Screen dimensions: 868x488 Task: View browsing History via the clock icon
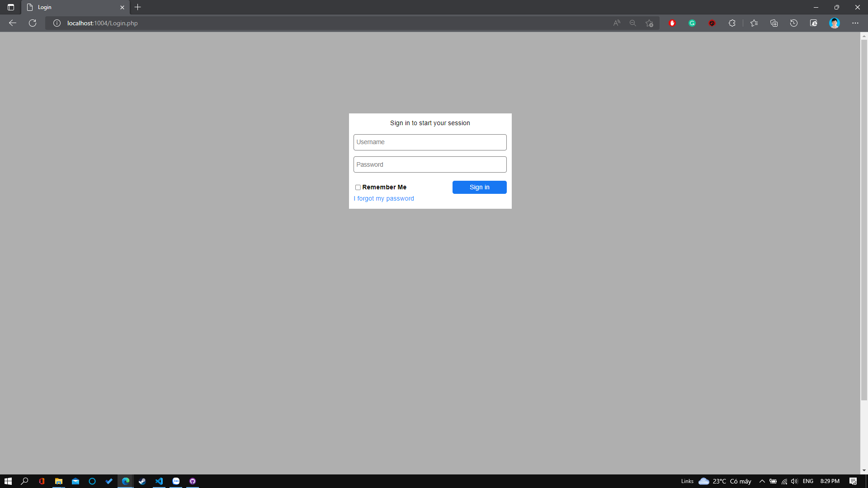click(794, 23)
